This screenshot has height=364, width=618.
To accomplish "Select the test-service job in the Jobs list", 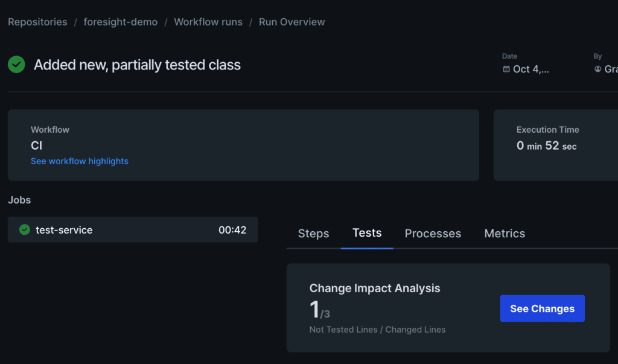I will [x=65, y=229].
